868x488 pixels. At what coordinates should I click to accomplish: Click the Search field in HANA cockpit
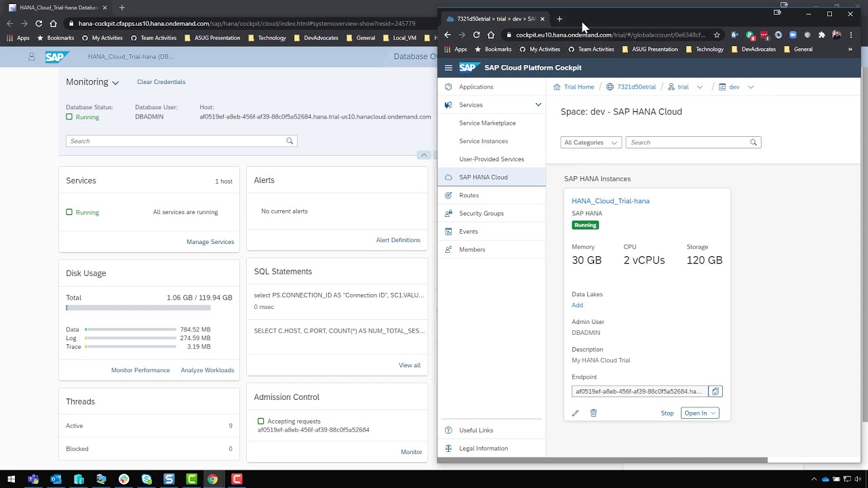[x=181, y=141]
